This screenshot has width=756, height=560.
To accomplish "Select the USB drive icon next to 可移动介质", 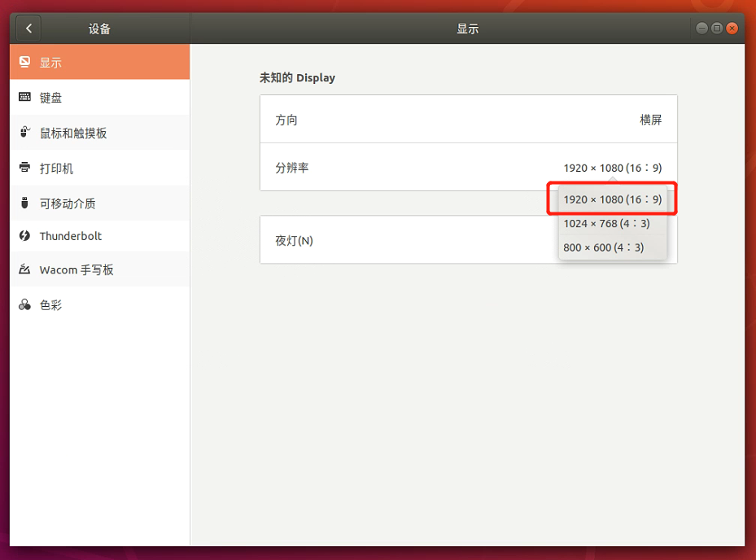I will click(24, 203).
